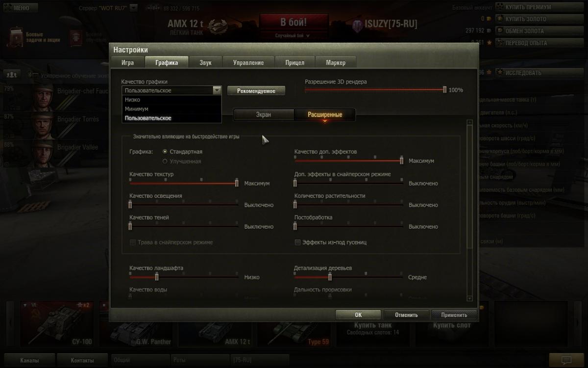
Task: Expand the Качество графики dropdown arrow
Action: tap(217, 90)
